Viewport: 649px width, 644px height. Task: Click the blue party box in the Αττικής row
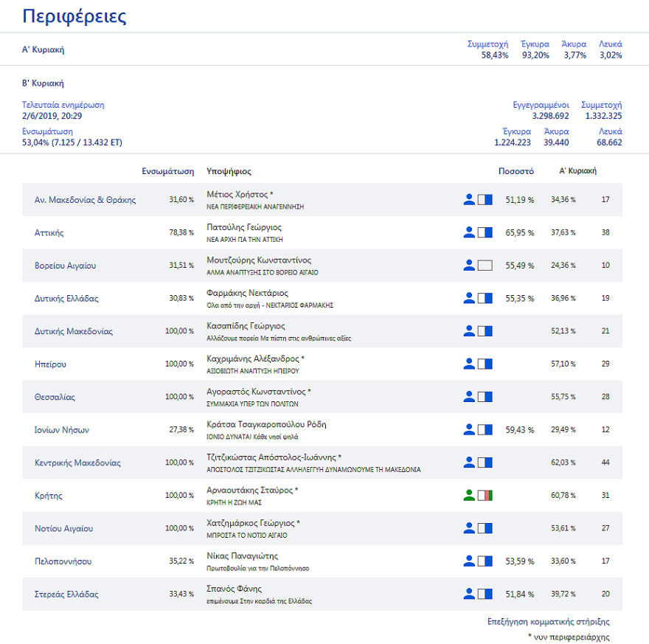point(485,232)
